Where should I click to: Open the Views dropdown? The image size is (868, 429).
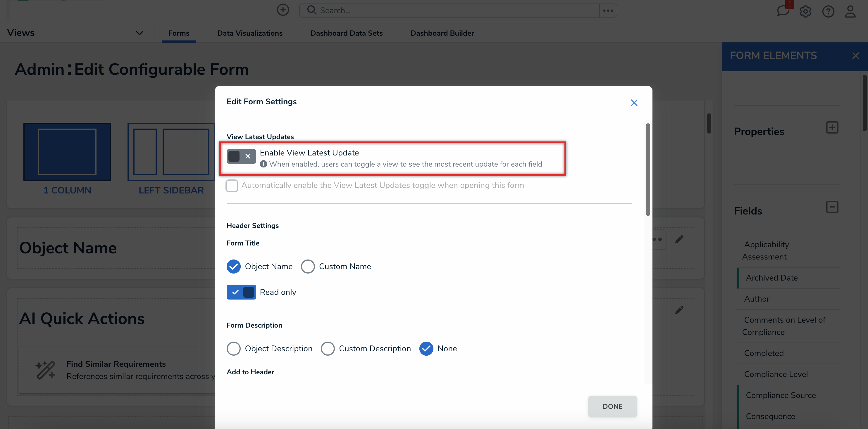pyautogui.click(x=139, y=33)
